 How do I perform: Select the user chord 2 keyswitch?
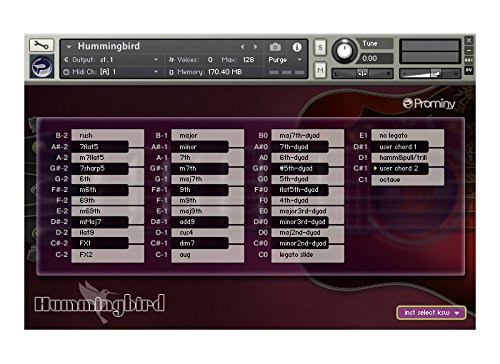pos(400,168)
